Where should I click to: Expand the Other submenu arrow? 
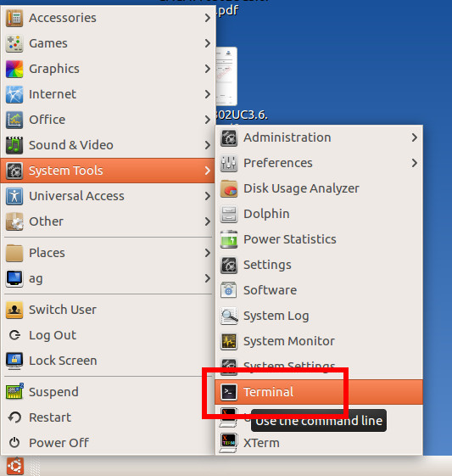[208, 221]
